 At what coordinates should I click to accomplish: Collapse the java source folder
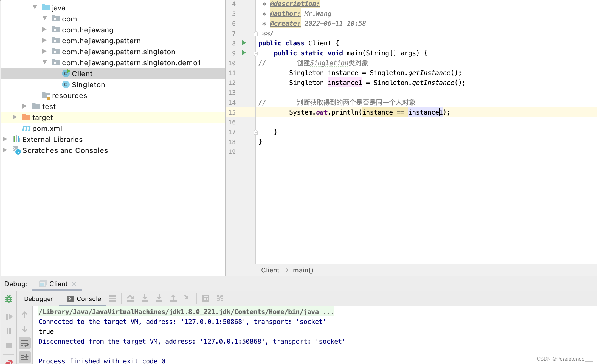point(35,7)
